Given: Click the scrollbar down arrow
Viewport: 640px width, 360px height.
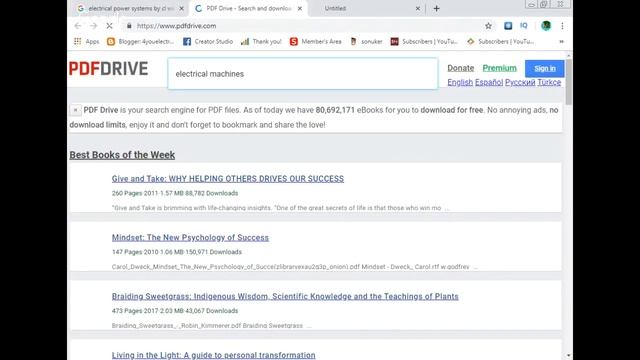Looking at the screenshot, I should (x=569, y=356).
